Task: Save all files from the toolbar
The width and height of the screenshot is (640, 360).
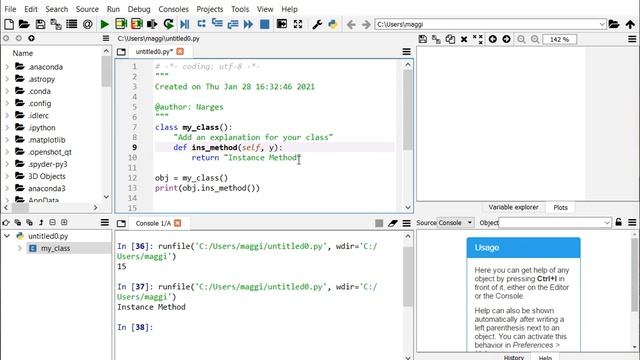Action: click(x=56, y=24)
